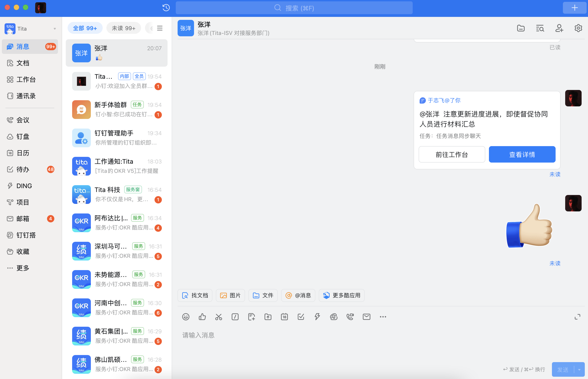The height and width of the screenshot is (379, 588).
Task: Click 前往工作台 button in task card
Action: pos(452,155)
